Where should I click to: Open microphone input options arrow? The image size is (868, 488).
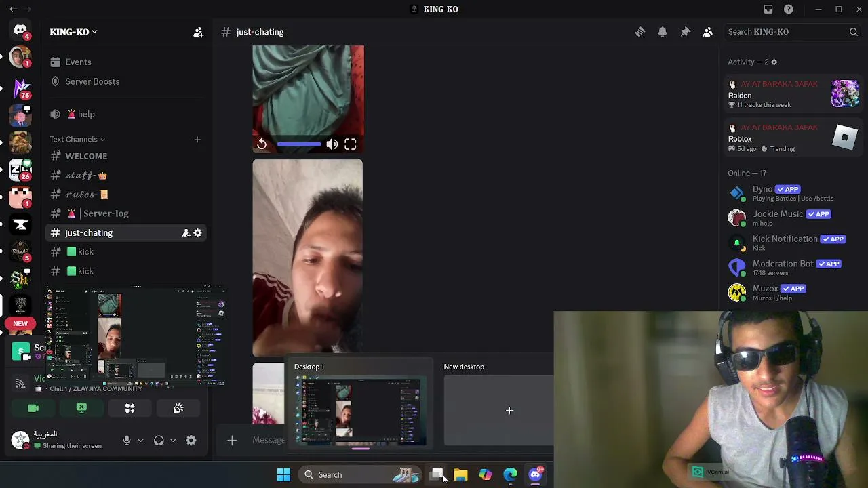[140, 441]
